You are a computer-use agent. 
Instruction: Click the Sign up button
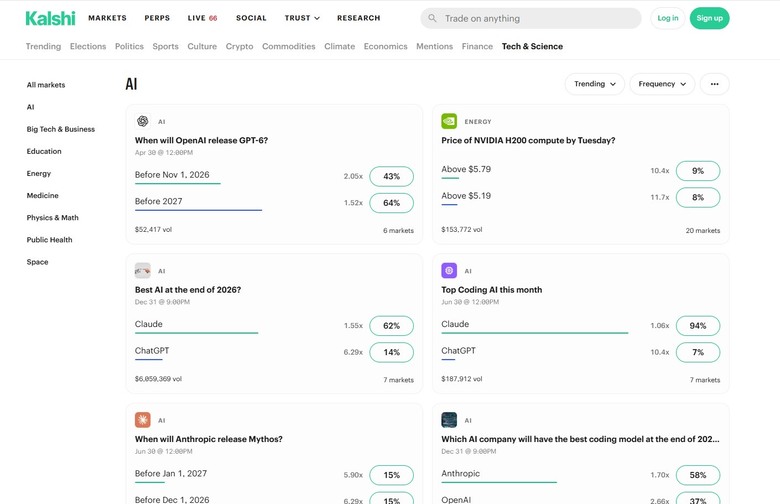tap(709, 18)
